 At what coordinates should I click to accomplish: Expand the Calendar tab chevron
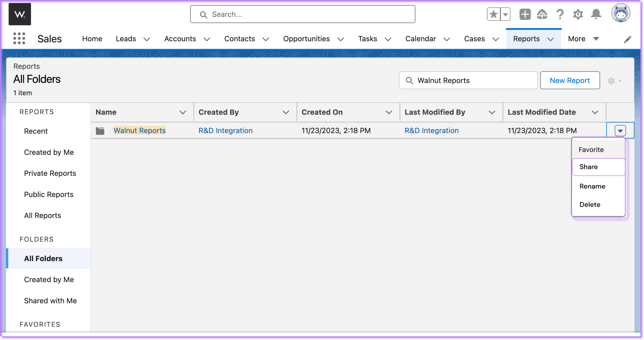[x=447, y=39]
